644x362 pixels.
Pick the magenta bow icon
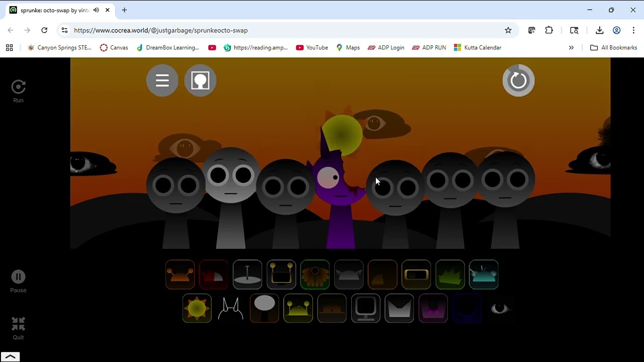point(433,308)
